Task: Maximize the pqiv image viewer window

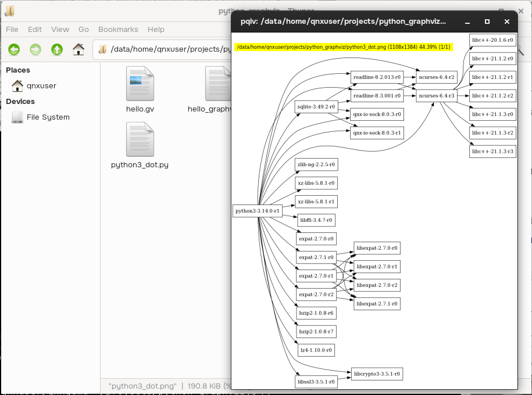Action: click(487, 22)
